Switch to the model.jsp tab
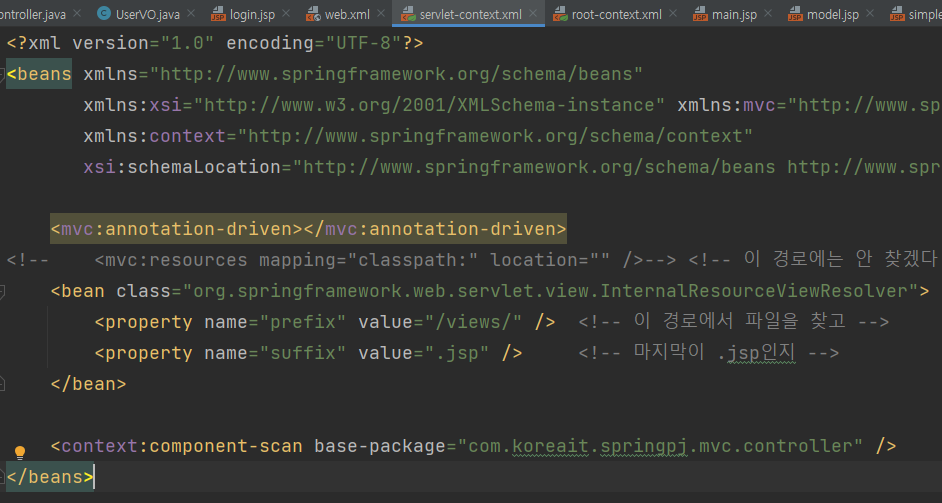942x503 pixels. point(833,14)
